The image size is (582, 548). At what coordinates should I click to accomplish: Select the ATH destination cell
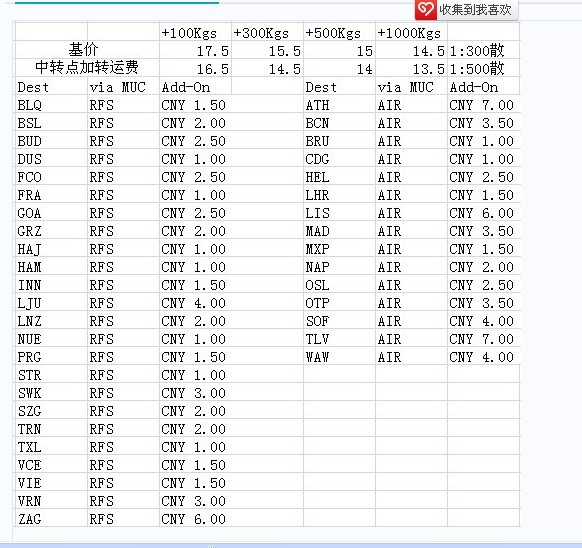(x=339, y=105)
